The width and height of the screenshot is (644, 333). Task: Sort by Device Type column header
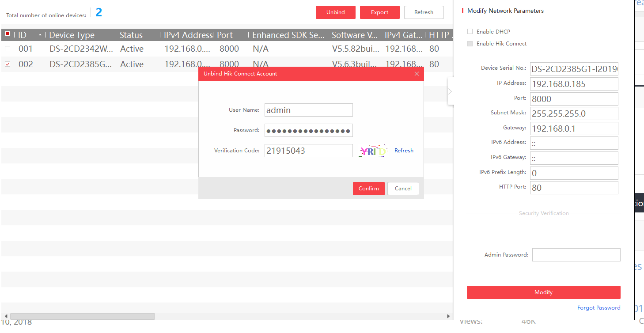72,35
